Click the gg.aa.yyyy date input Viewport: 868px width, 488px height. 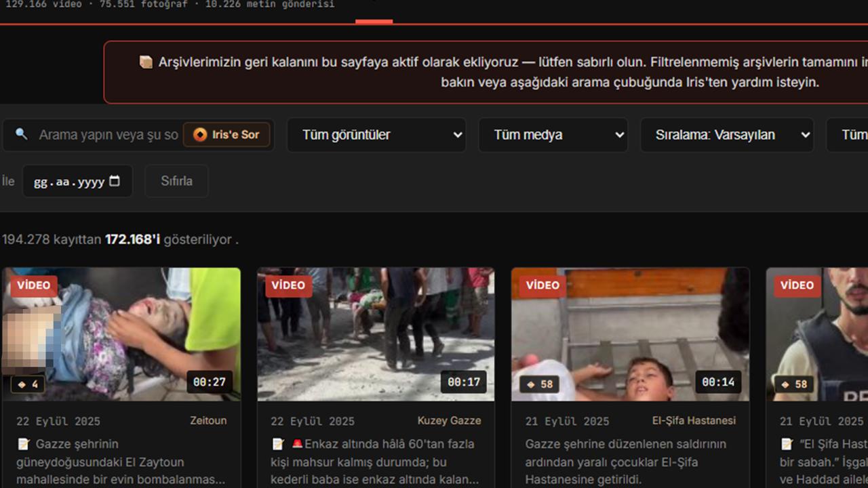[x=77, y=181]
